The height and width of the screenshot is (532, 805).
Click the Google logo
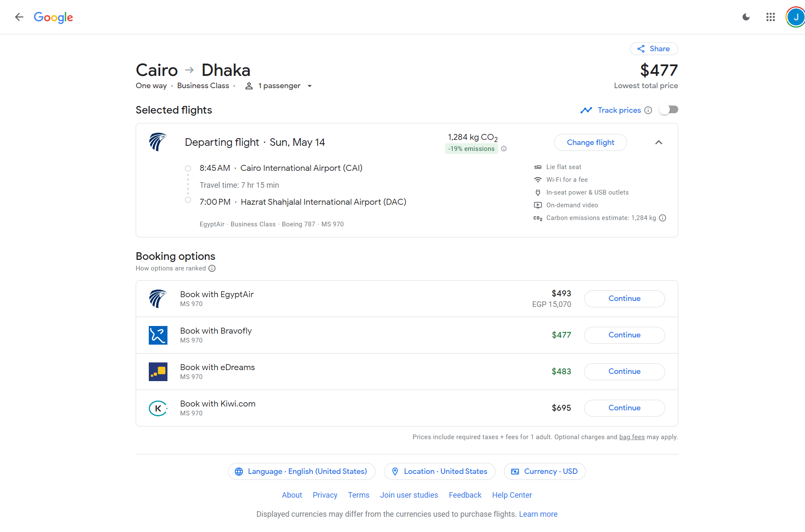(53, 17)
